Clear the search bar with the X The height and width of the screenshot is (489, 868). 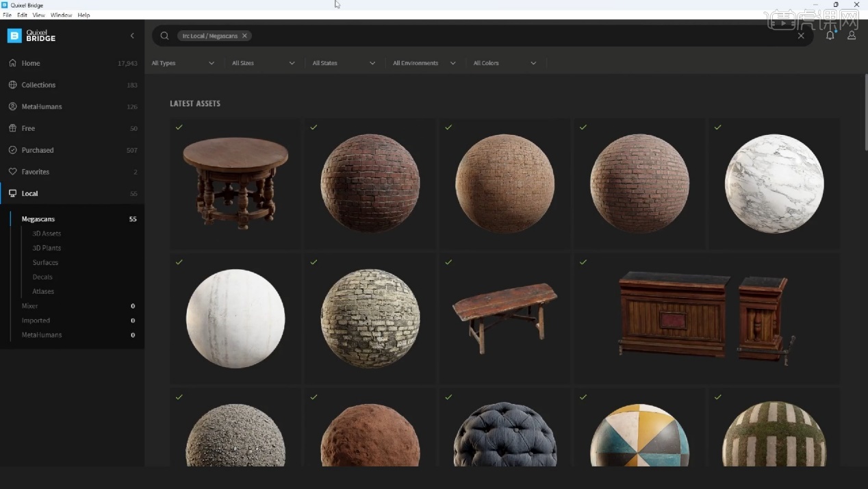pyautogui.click(x=801, y=36)
